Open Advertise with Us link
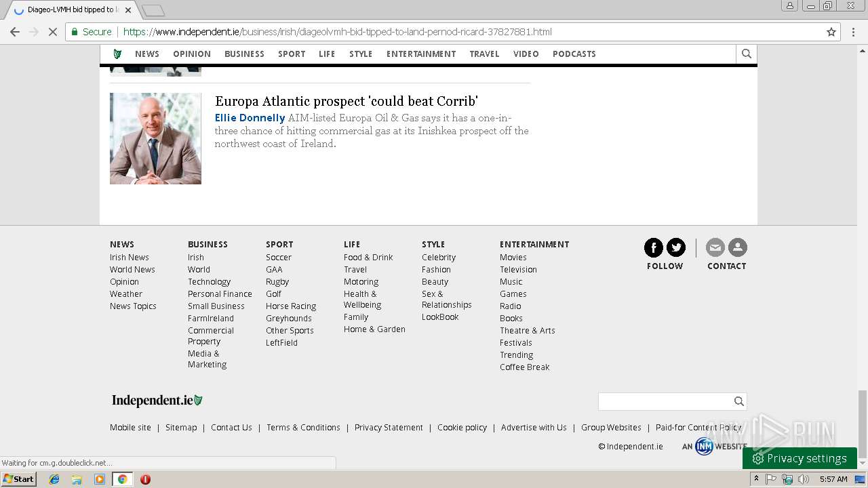 pyautogui.click(x=534, y=428)
